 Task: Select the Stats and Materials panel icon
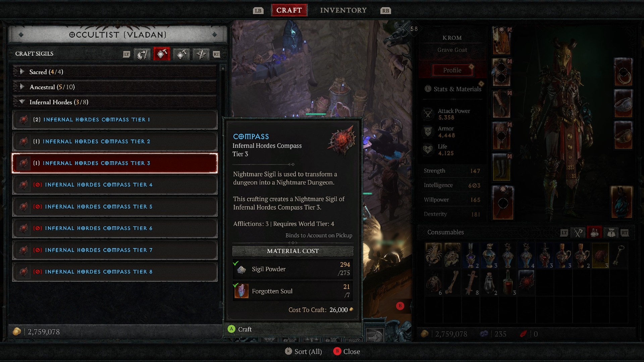[428, 89]
